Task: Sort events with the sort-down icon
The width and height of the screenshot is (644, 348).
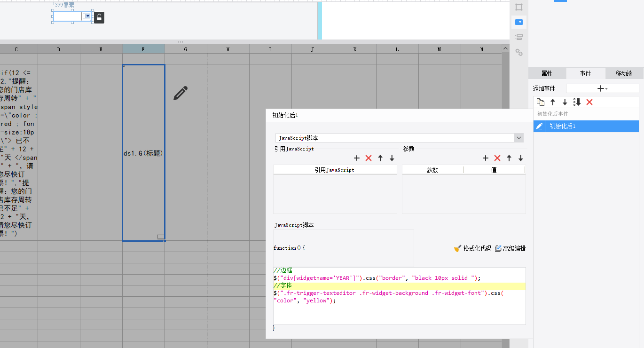Action: [x=577, y=102]
